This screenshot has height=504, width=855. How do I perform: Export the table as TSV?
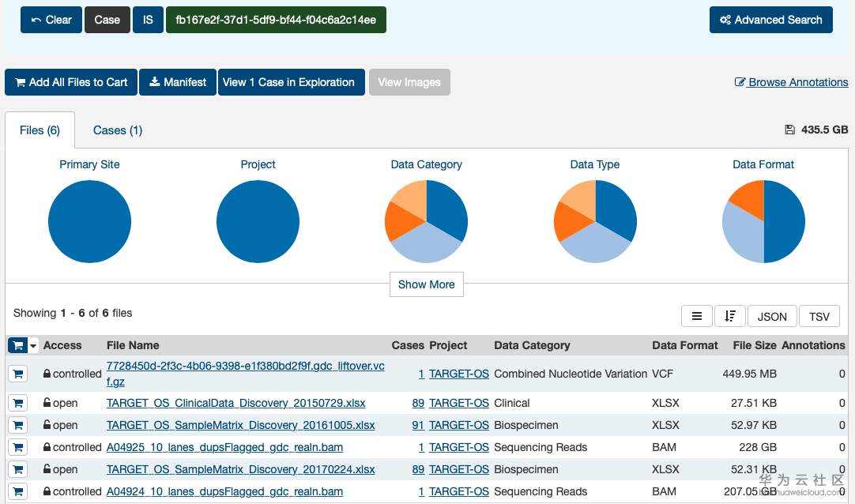(x=819, y=316)
